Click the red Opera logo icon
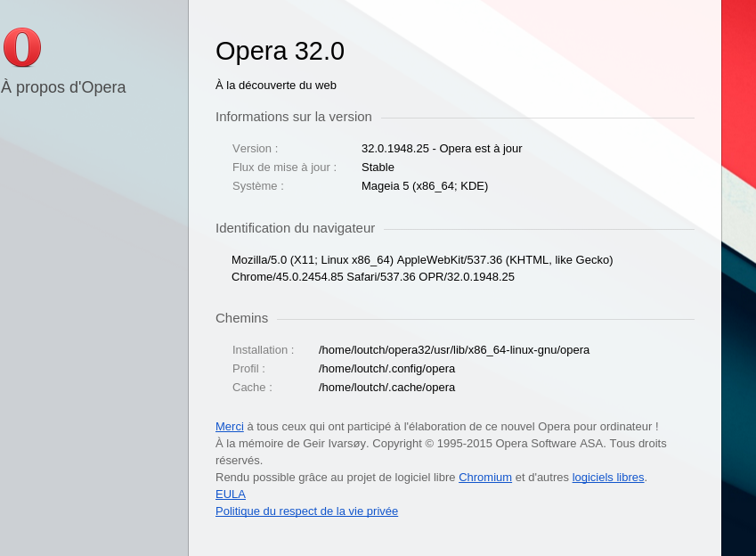 [x=22, y=47]
